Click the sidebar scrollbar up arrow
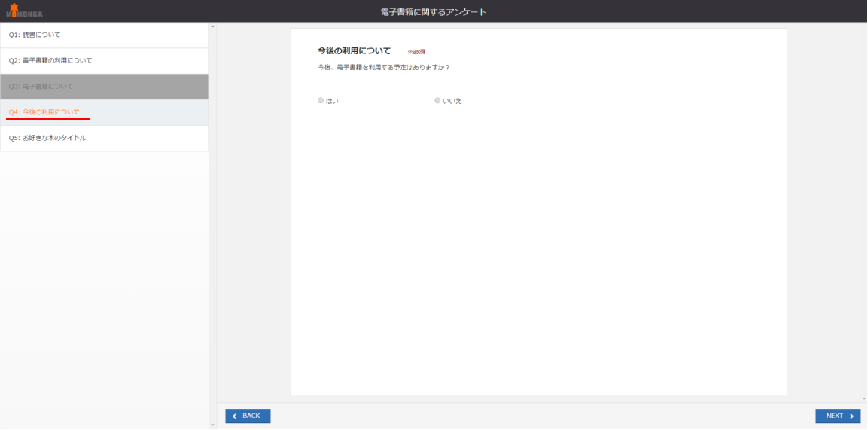This screenshot has width=868, height=430. 212,26
